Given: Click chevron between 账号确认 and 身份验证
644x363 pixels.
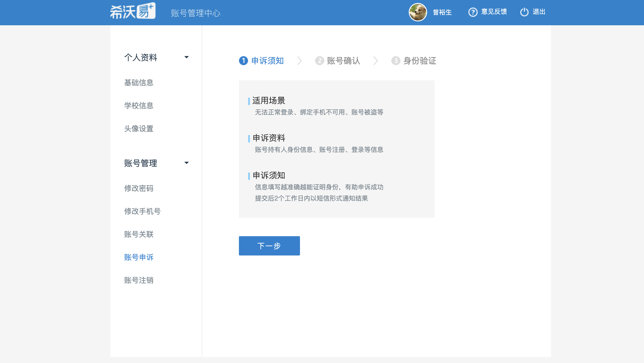Looking at the screenshot, I should click(x=375, y=61).
